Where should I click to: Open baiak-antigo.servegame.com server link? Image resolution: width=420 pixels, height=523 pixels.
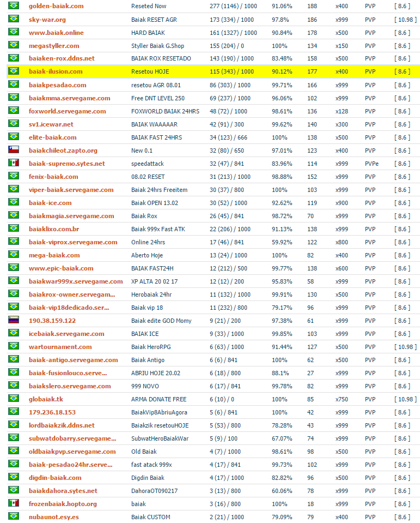[74, 360]
